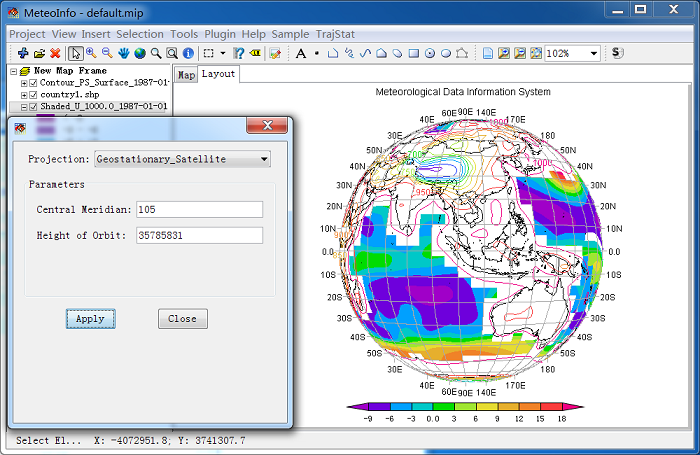Click the green colorbar swatch near 0.0

443,406
